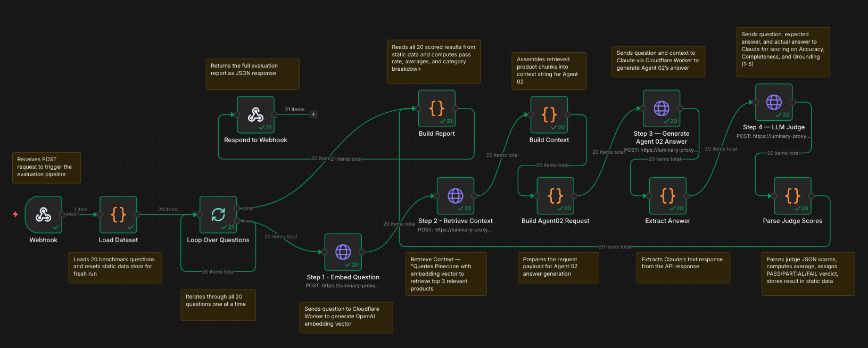Click the 'Step 1 - Embed Question' label
This screenshot has height=348, width=868.
click(x=343, y=277)
